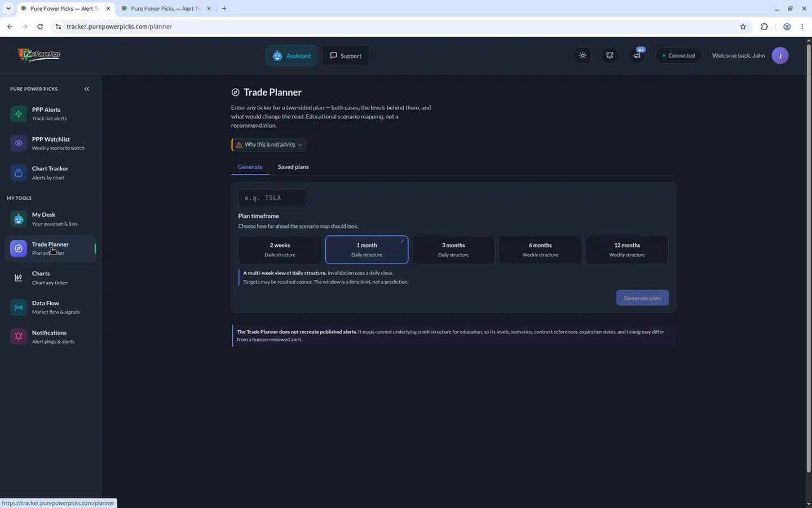Click the MY TOOLS section label
812x508 pixels.
(x=19, y=198)
